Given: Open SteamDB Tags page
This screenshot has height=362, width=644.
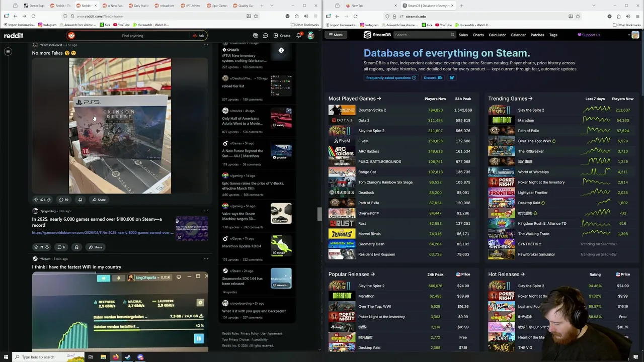Looking at the screenshot, I should click(x=553, y=35).
